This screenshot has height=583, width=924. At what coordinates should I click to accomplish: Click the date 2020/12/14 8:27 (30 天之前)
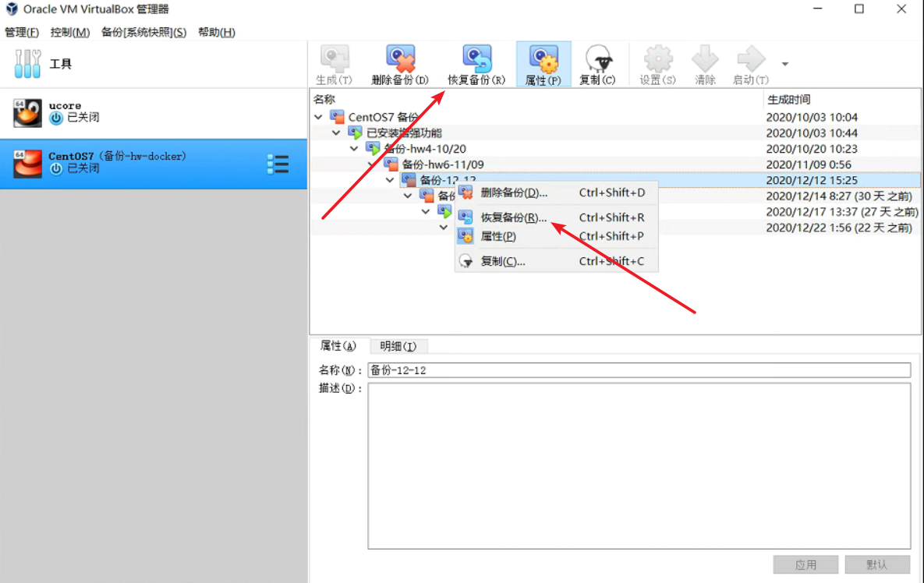838,196
